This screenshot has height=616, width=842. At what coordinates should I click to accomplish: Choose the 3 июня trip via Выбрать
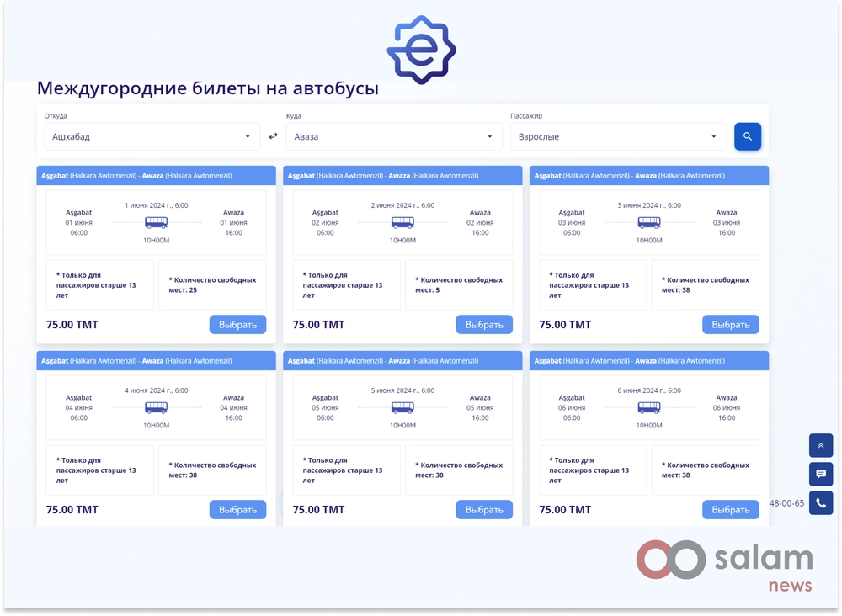[x=730, y=325]
